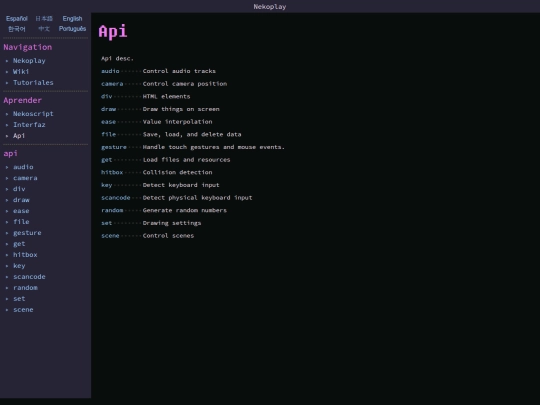Image resolution: width=540 pixels, height=405 pixels.
Task: Go to scene in api sidebar
Action: [23, 310]
